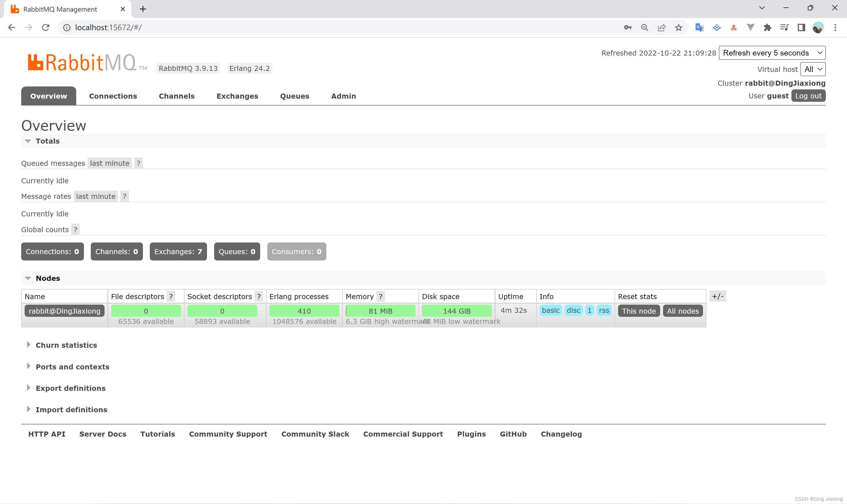Click the '1' badge next to disc
This screenshot has width=847, height=504.
click(589, 310)
